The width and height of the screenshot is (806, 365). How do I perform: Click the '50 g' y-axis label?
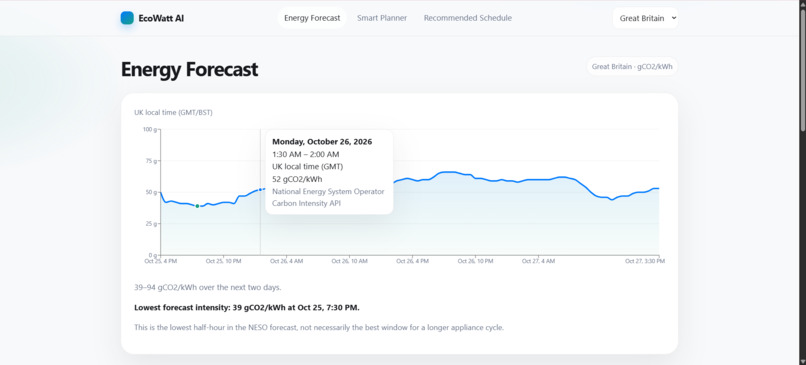(x=151, y=192)
